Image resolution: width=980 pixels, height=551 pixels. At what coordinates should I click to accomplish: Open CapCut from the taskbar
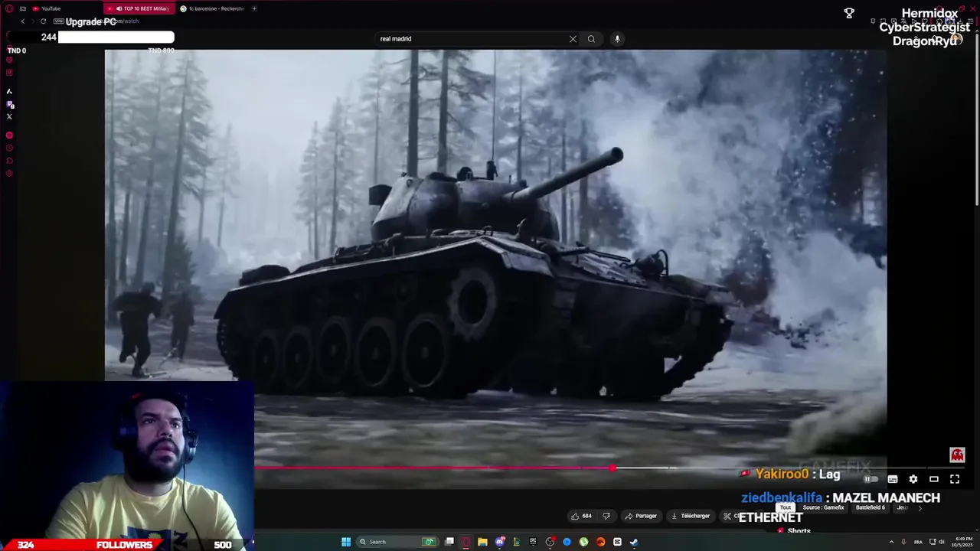click(x=617, y=542)
